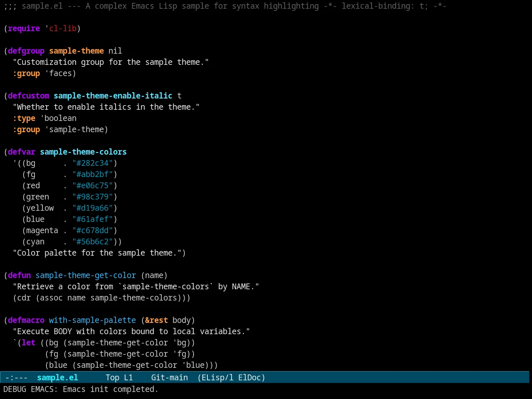This screenshot has height=399, width=532.
Task: Click the 'cdr' function call
Action: 24,298
